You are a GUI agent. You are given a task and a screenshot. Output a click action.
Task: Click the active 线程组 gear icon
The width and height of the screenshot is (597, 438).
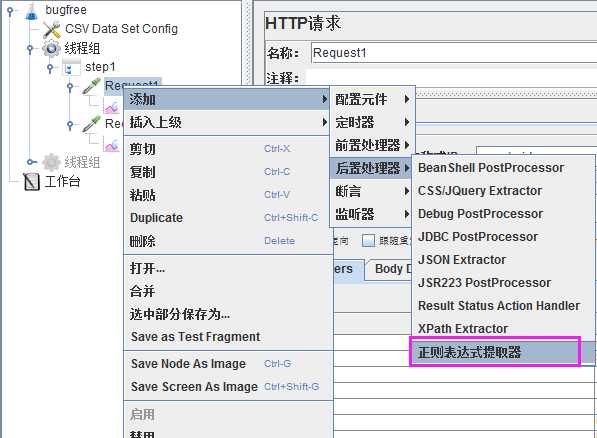51,48
